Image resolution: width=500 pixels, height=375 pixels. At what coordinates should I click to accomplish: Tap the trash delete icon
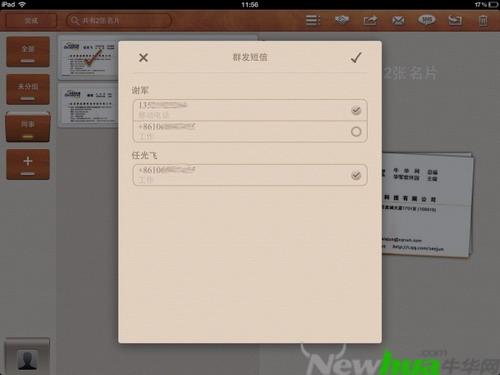pyautogui.click(x=483, y=20)
